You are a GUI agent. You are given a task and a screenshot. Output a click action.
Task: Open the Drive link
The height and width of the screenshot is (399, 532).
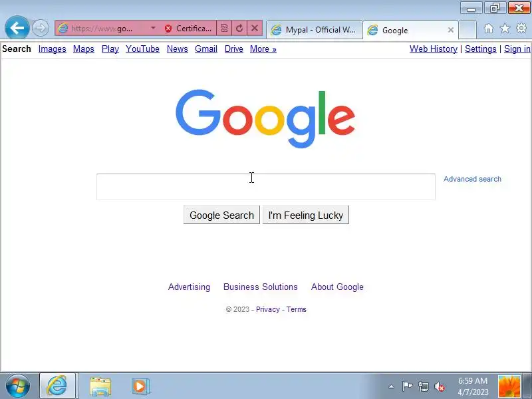234,49
